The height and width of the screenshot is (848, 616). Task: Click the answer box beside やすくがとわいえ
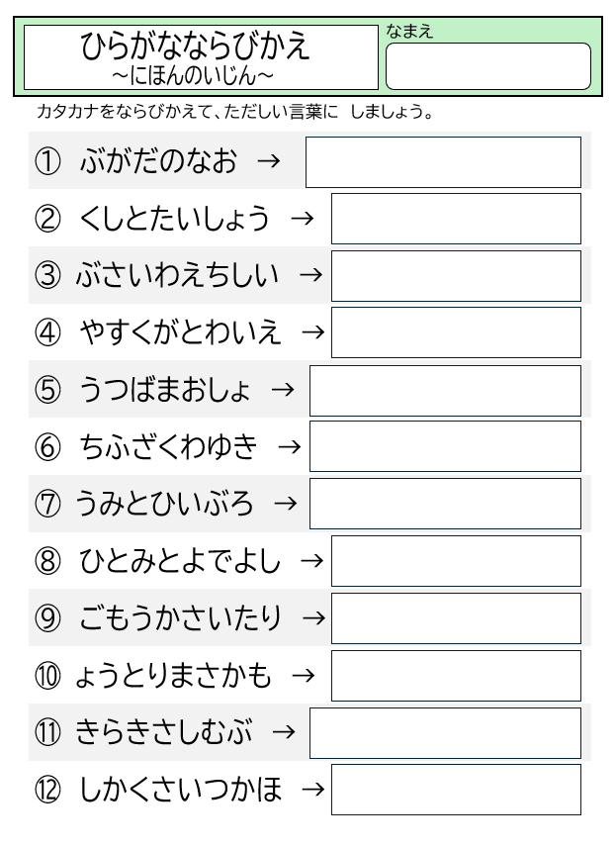click(x=456, y=332)
